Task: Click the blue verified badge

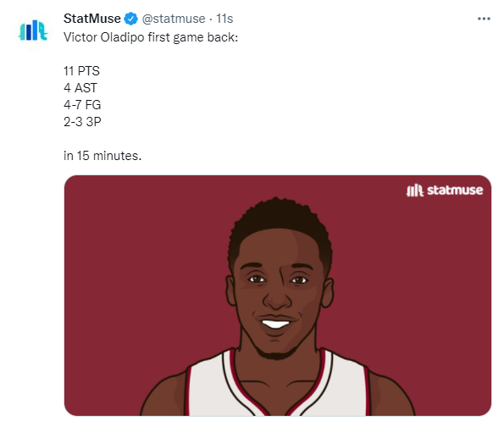Action: (130, 19)
